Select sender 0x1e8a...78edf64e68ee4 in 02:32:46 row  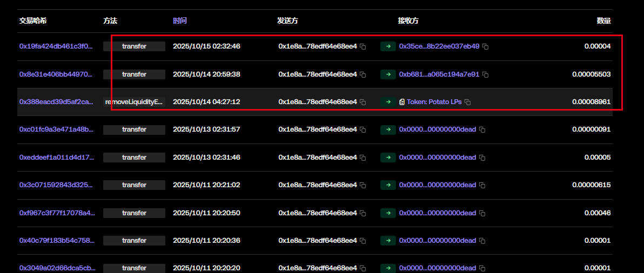(318, 46)
